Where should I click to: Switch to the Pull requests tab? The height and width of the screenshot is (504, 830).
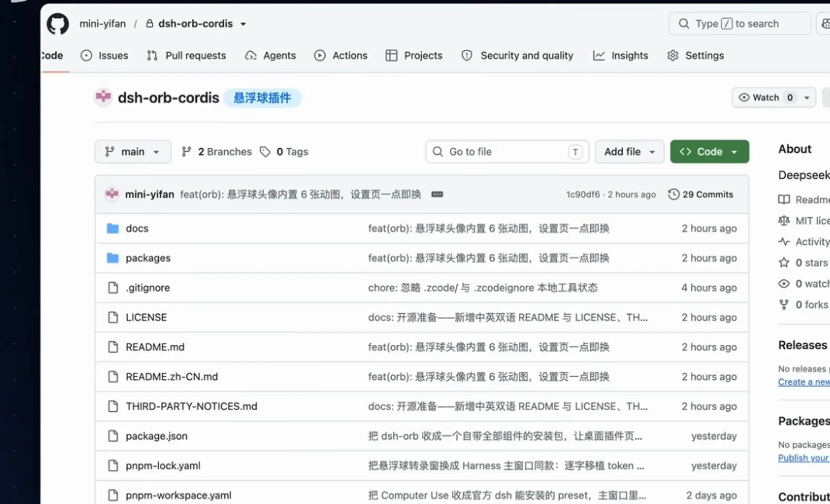click(186, 55)
